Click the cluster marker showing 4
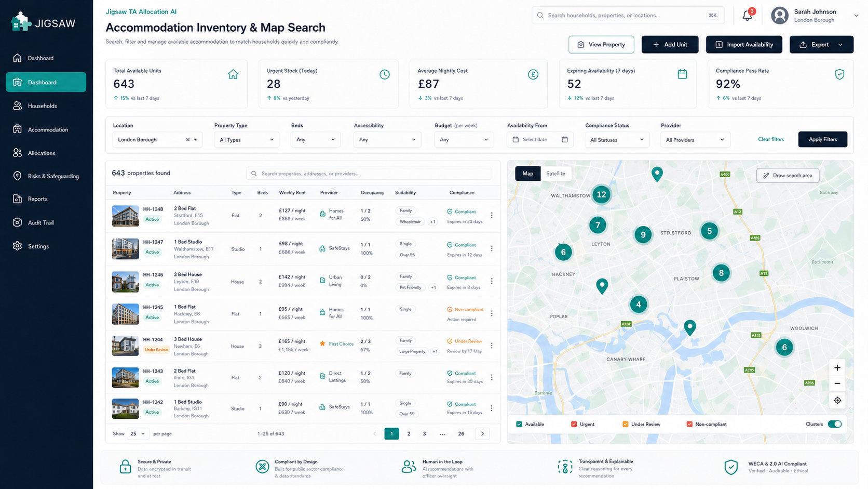The width and height of the screenshot is (868, 489). point(639,305)
